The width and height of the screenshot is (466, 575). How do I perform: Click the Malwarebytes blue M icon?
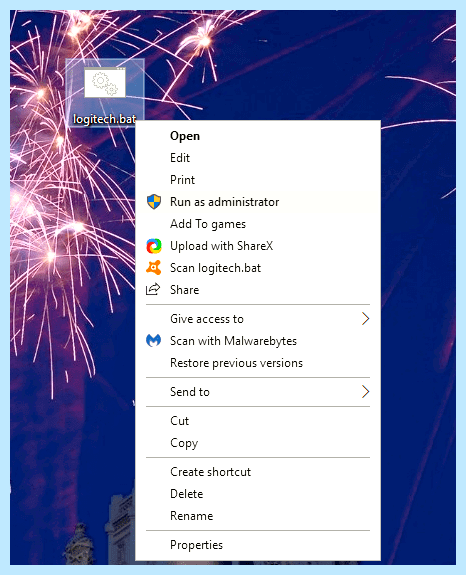point(153,341)
